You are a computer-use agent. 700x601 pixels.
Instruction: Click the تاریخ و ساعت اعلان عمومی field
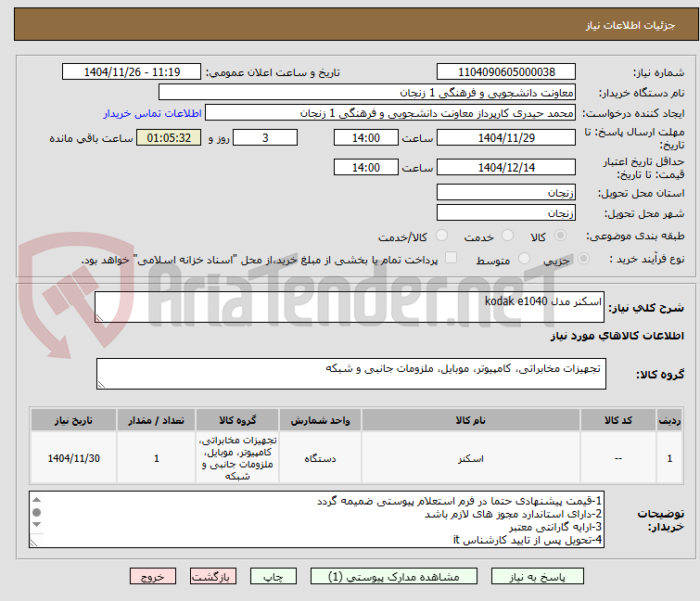click(x=132, y=72)
